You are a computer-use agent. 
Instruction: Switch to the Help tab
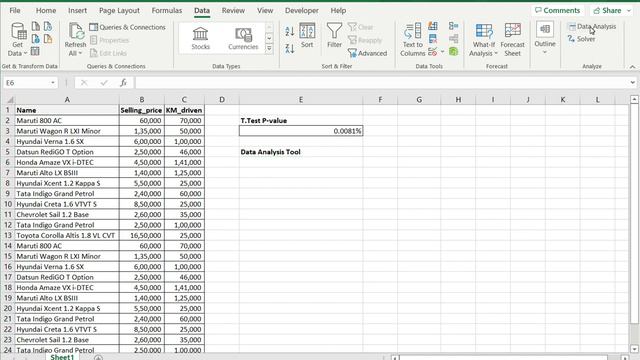[338, 11]
